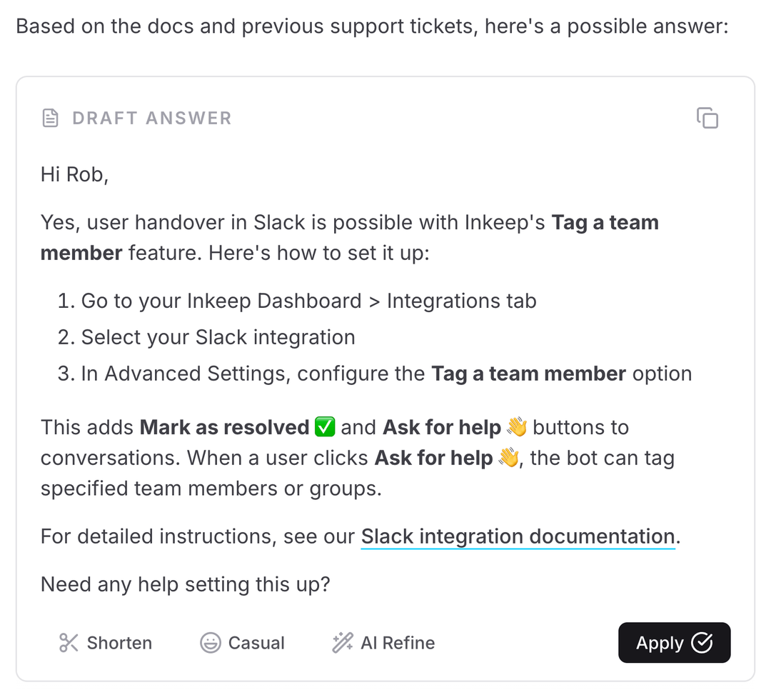Select the bold text Tag a team member
The height and width of the screenshot is (700, 771).
point(605,222)
